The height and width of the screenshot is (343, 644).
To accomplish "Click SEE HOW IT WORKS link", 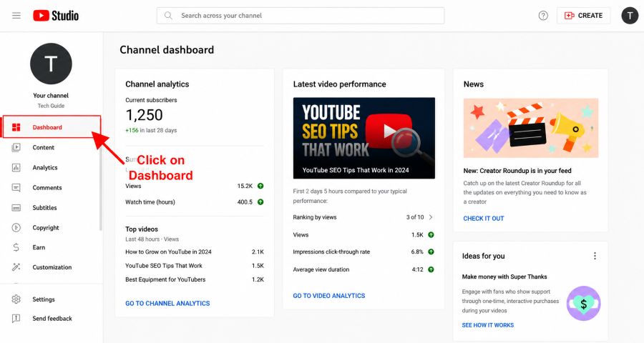I will click(488, 325).
